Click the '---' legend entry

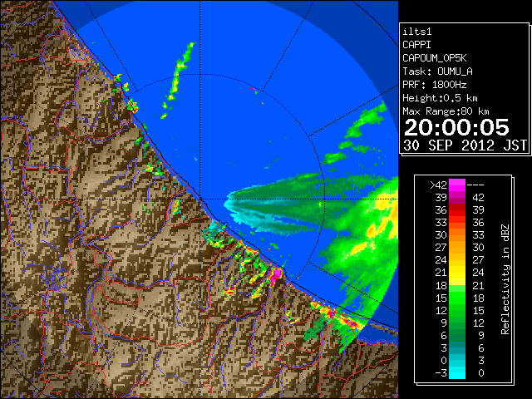[x=475, y=185]
